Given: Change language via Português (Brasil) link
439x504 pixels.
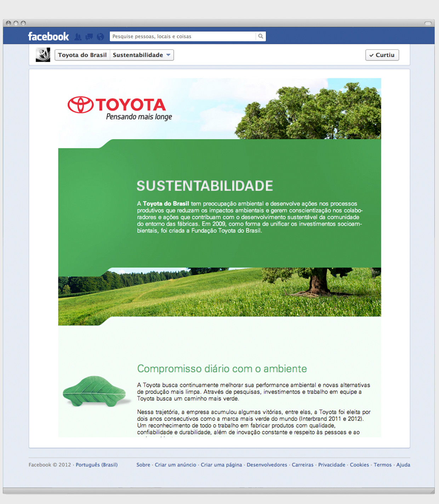Looking at the screenshot, I should [x=97, y=465].
